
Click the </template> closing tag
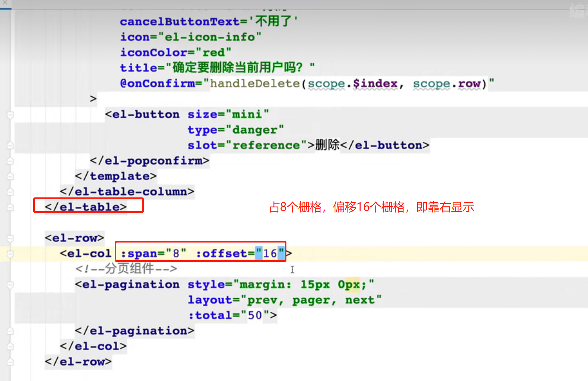pos(116,176)
